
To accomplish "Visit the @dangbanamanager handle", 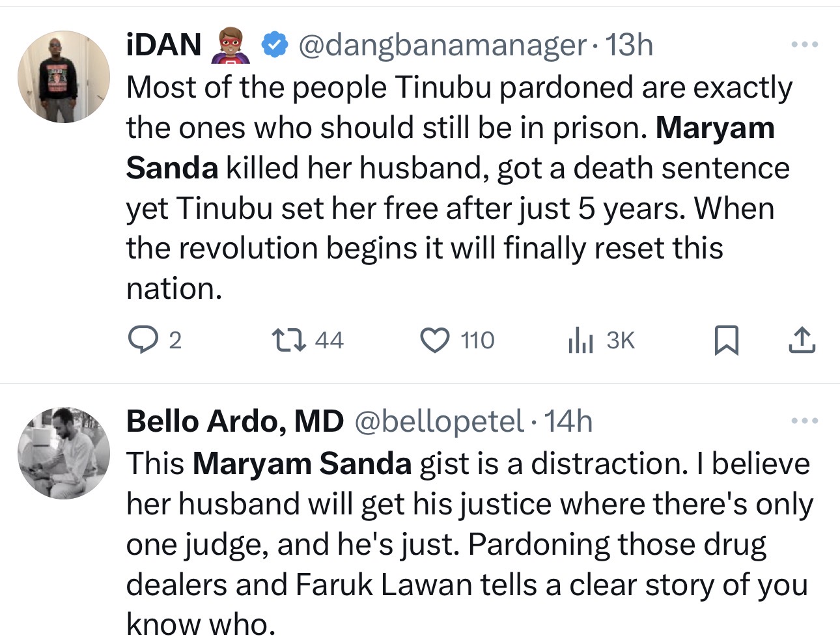I will pos(442,45).
